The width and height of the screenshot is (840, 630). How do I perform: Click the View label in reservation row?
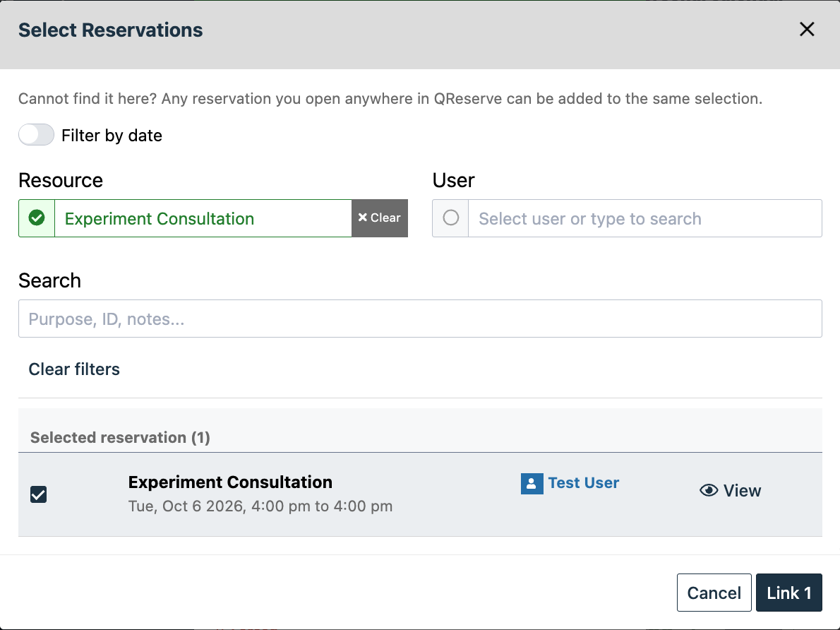[742, 491]
